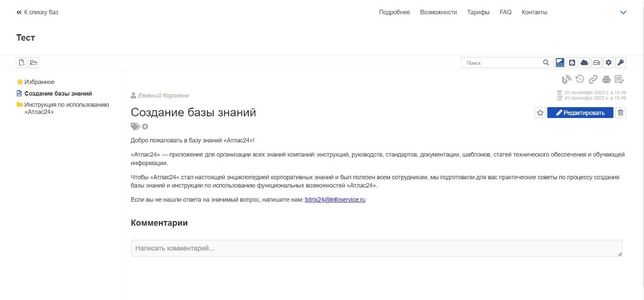Click the search magnifier icon
The height and width of the screenshot is (300, 644).
pos(546,63)
